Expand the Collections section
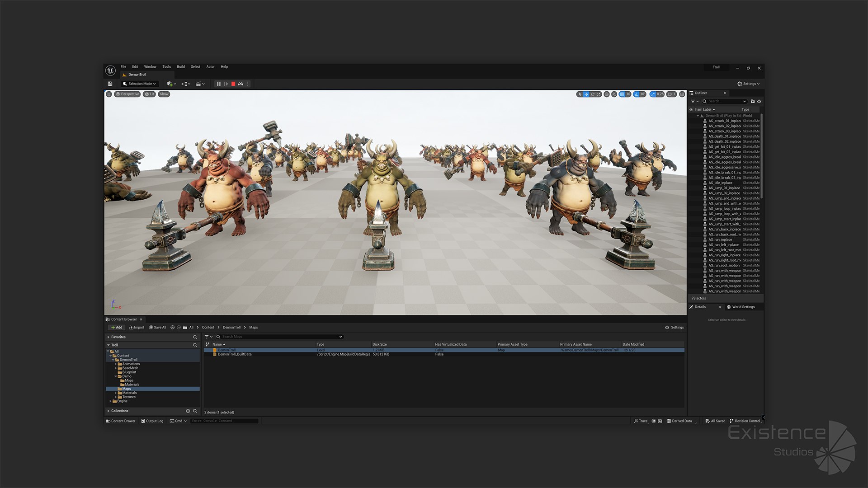The width and height of the screenshot is (868, 488). (108, 411)
